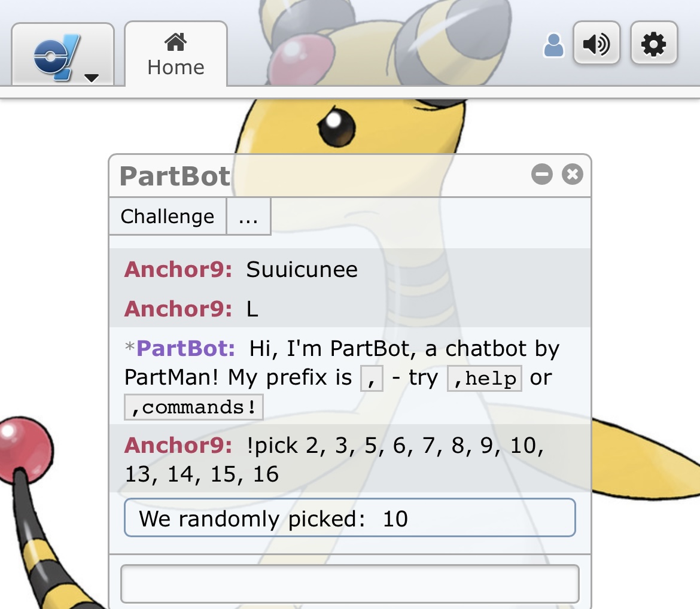The width and height of the screenshot is (700, 609).
Task: Click the PartBot title in the window header
Action: (x=175, y=176)
